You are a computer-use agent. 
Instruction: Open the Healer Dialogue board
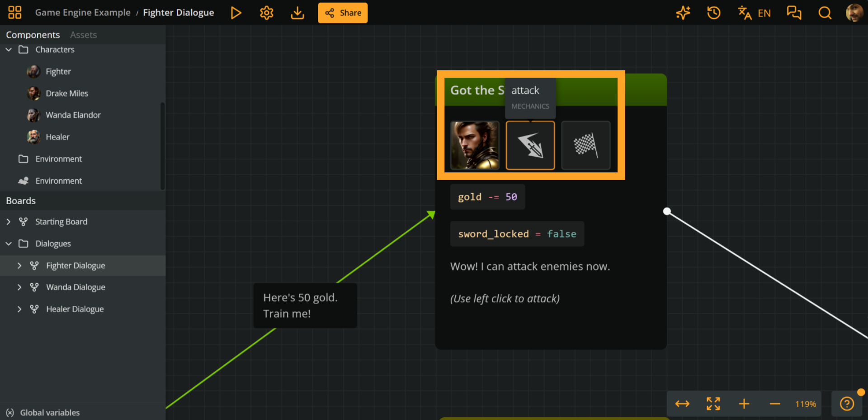coord(75,309)
